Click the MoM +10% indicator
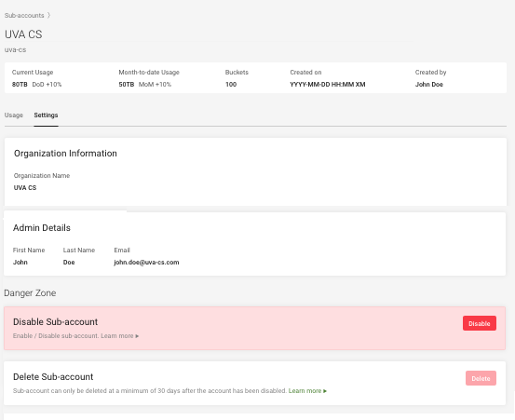 [x=155, y=85]
